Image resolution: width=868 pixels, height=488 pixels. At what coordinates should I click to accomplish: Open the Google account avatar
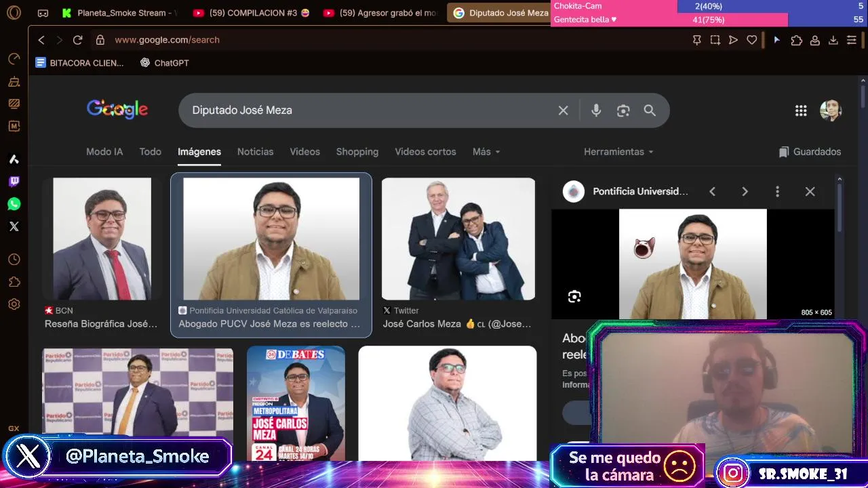pyautogui.click(x=831, y=110)
